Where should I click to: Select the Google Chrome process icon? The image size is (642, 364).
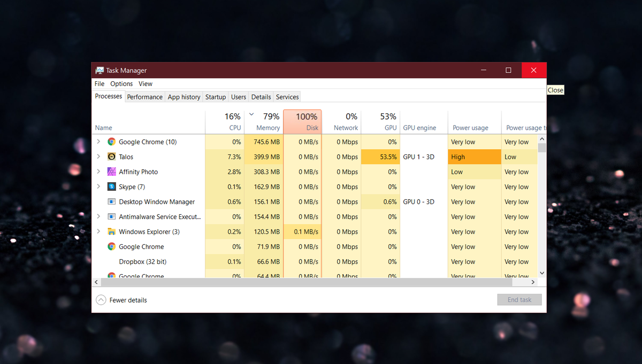(111, 142)
